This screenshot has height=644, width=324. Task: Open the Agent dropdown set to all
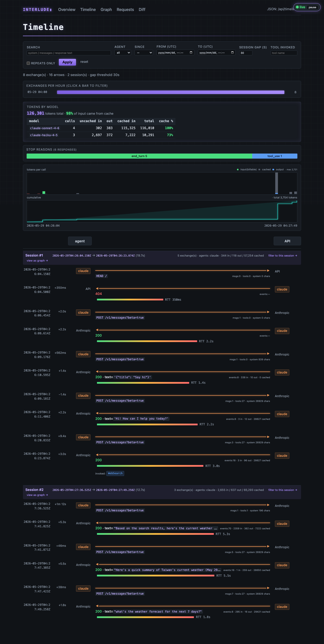123,53
